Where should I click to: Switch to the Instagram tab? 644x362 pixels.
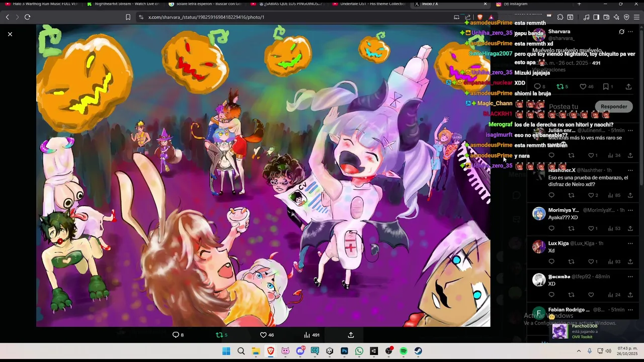tap(532, 4)
